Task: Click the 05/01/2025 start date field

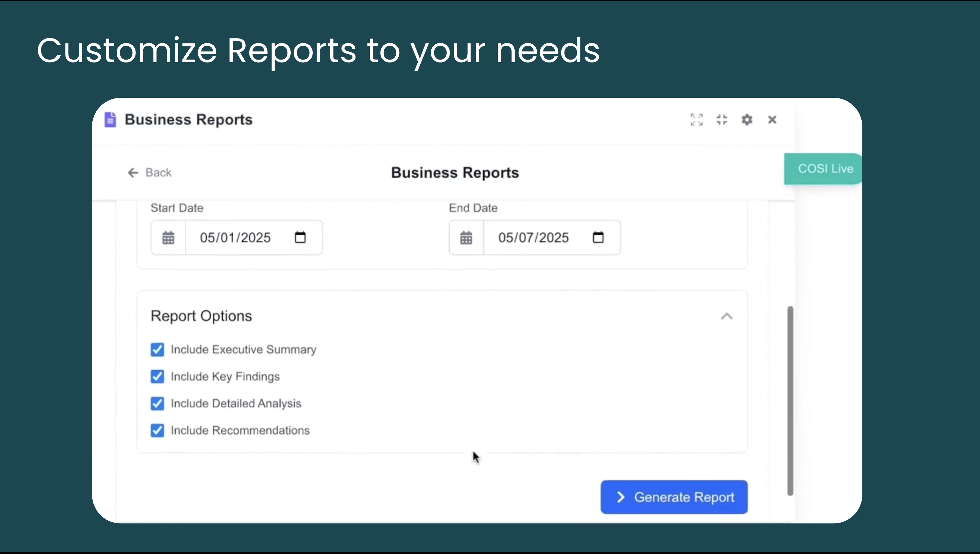Action: click(x=235, y=238)
